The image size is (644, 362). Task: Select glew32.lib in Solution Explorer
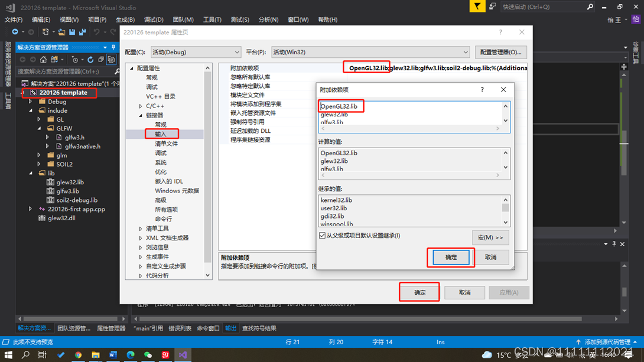click(x=70, y=182)
